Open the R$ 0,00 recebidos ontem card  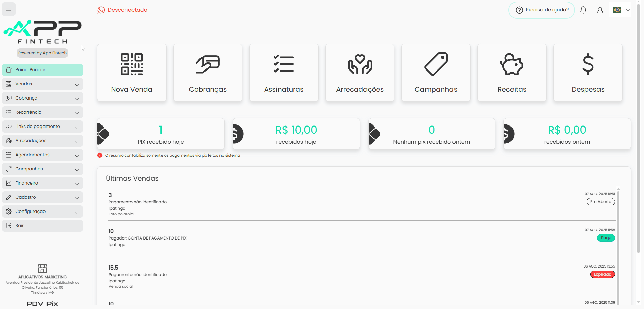[567, 134]
